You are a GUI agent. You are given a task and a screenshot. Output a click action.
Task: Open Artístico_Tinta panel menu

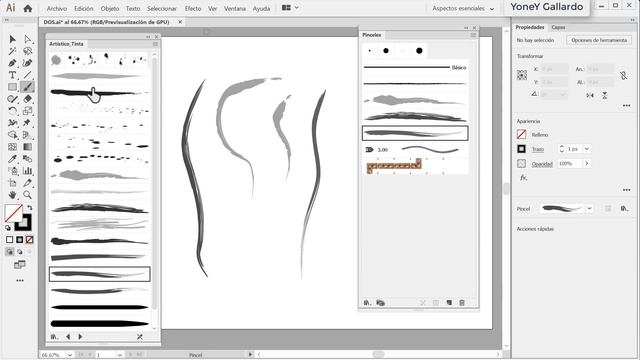[x=155, y=44]
